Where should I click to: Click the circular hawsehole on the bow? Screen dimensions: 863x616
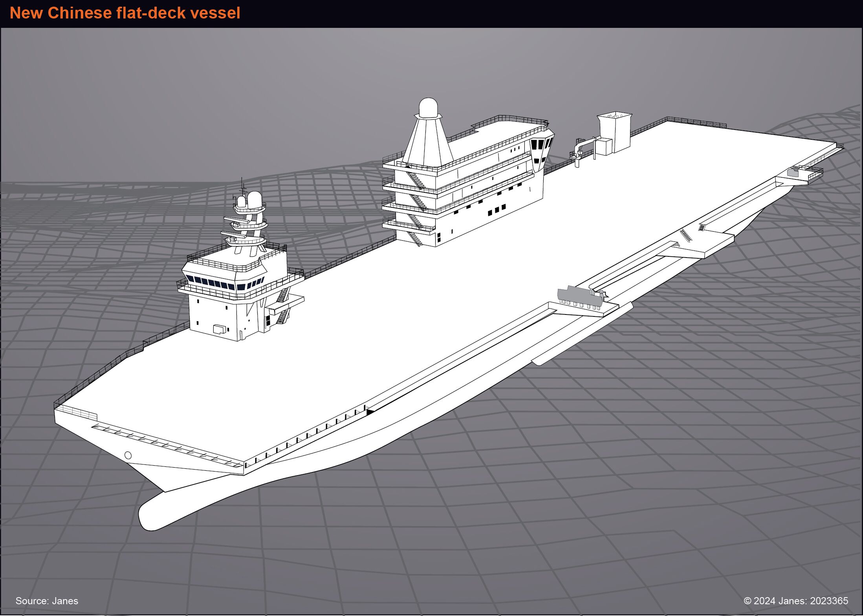tap(128, 455)
